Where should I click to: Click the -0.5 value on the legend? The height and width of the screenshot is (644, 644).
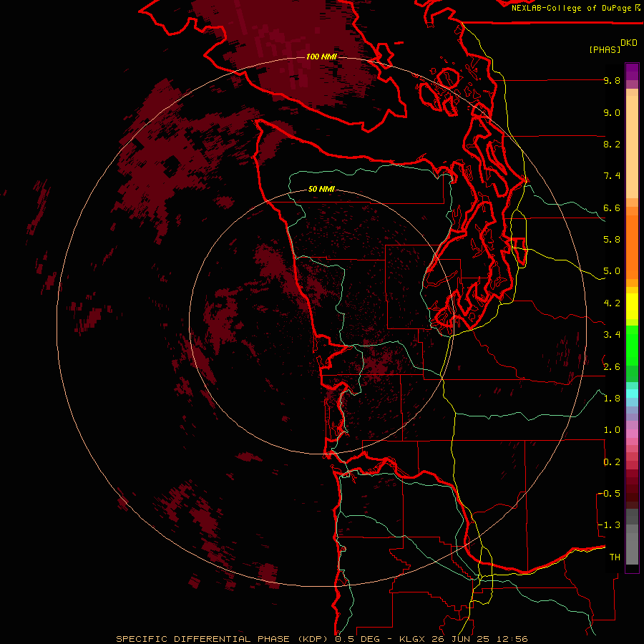(x=609, y=494)
